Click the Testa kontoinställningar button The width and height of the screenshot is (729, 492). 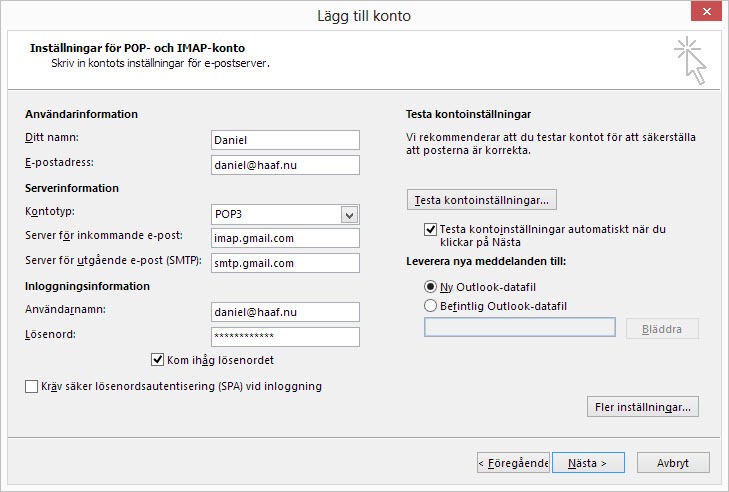[482, 200]
